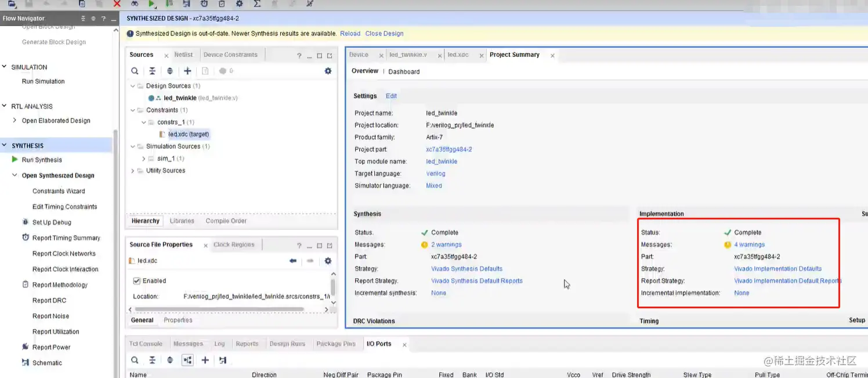Click the red X cancel icon in top toolbar
868x378 pixels.
pyautogui.click(x=117, y=3)
